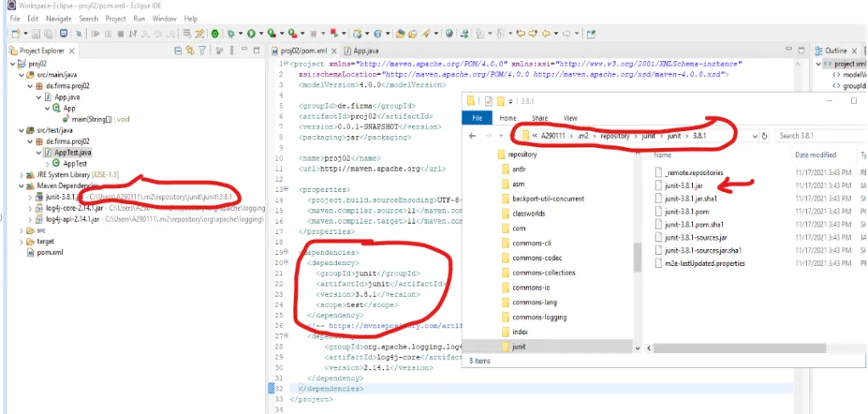The height and width of the screenshot is (414, 868).
Task: Click the New Java Class toolbar icon
Action: [378, 33]
